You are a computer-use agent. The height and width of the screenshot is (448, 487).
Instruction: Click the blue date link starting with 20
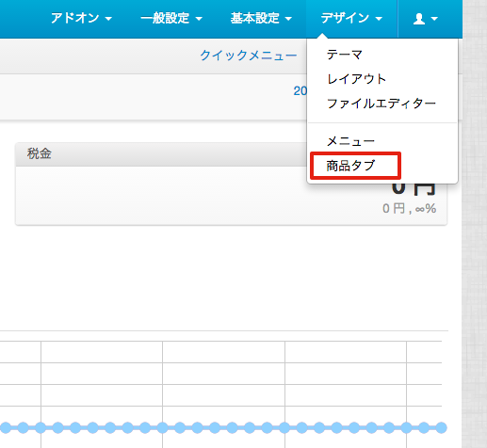300,91
